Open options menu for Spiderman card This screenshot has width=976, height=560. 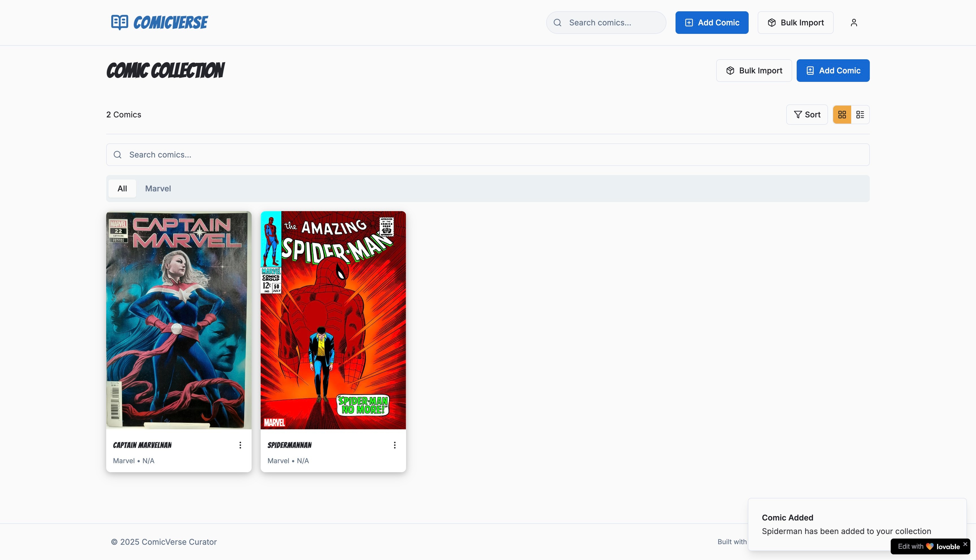click(x=394, y=445)
